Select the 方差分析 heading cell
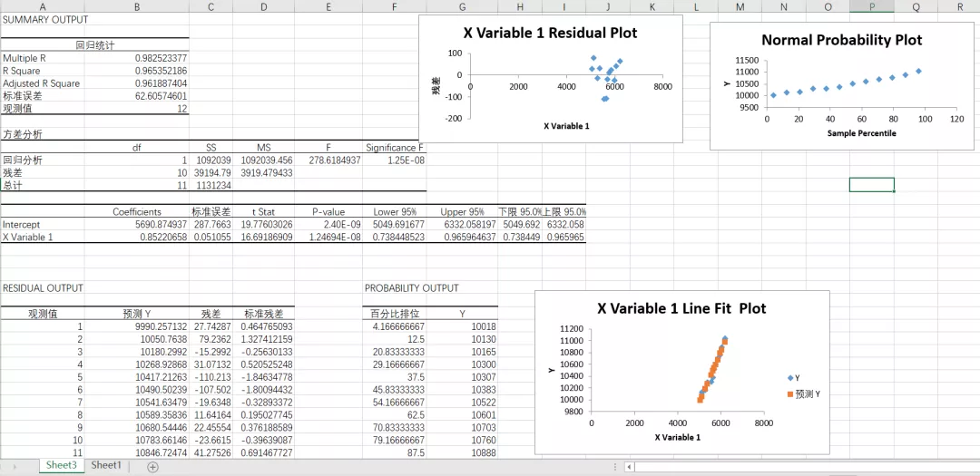The height and width of the screenshot is (476, 980). 42,134
